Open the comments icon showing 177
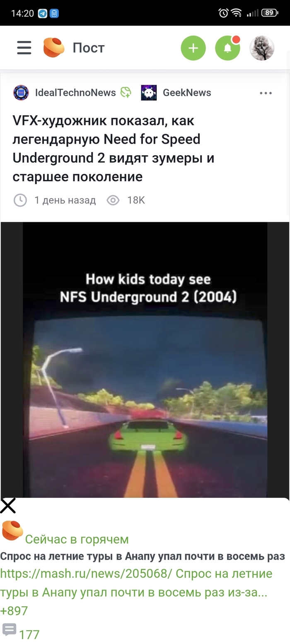The height and width of the screenshot is (644, 290). tap(9, 630)
